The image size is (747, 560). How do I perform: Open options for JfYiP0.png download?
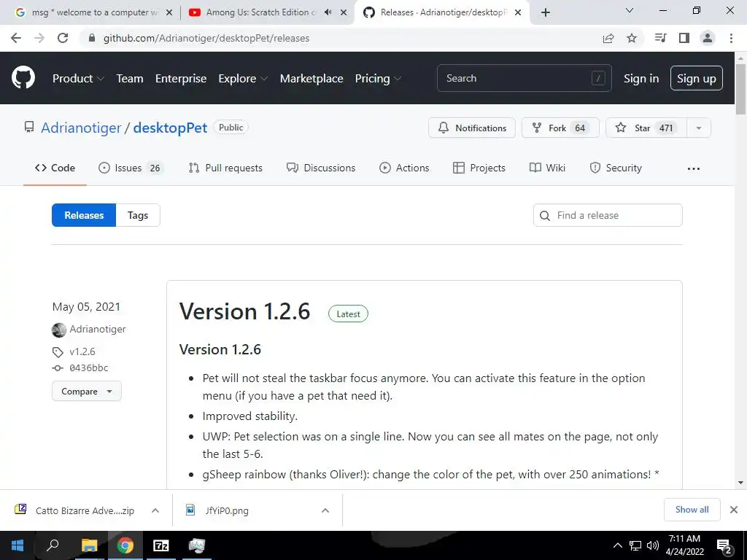(x=325, y=510)
